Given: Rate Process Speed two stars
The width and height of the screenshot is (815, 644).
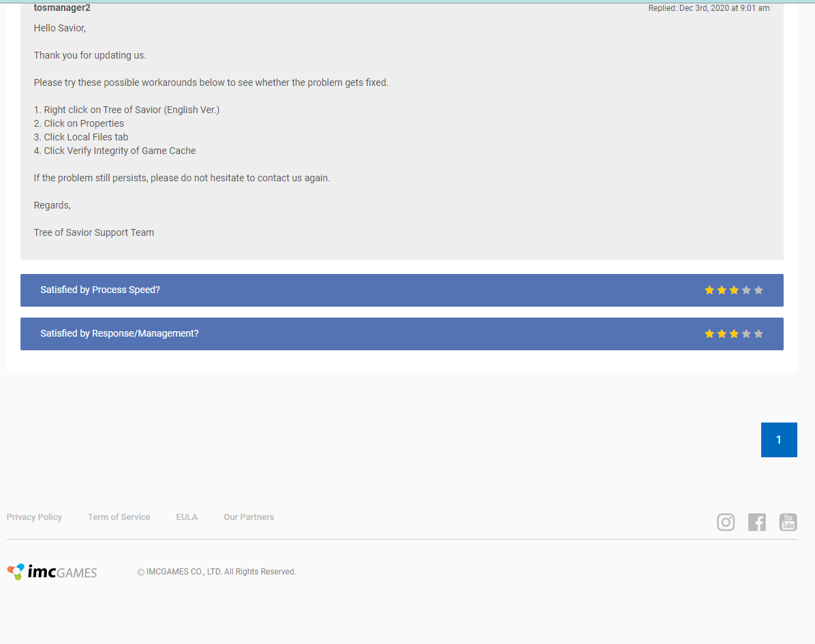Looking at the screenshot, I should click(722, 290).
